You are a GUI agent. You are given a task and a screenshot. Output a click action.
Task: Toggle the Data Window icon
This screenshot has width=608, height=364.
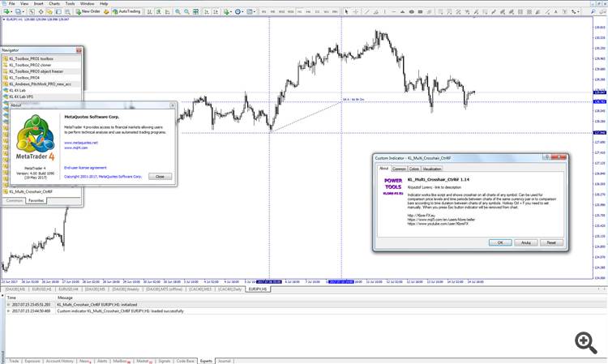click(x=41, y=11)
